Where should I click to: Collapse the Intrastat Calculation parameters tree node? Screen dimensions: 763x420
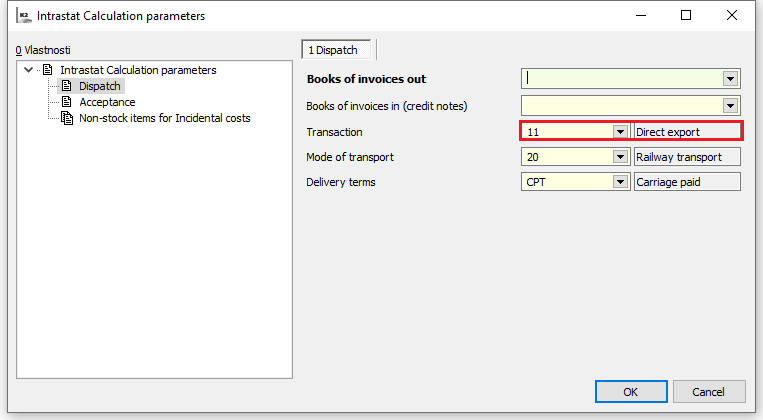tap(28, 70)
